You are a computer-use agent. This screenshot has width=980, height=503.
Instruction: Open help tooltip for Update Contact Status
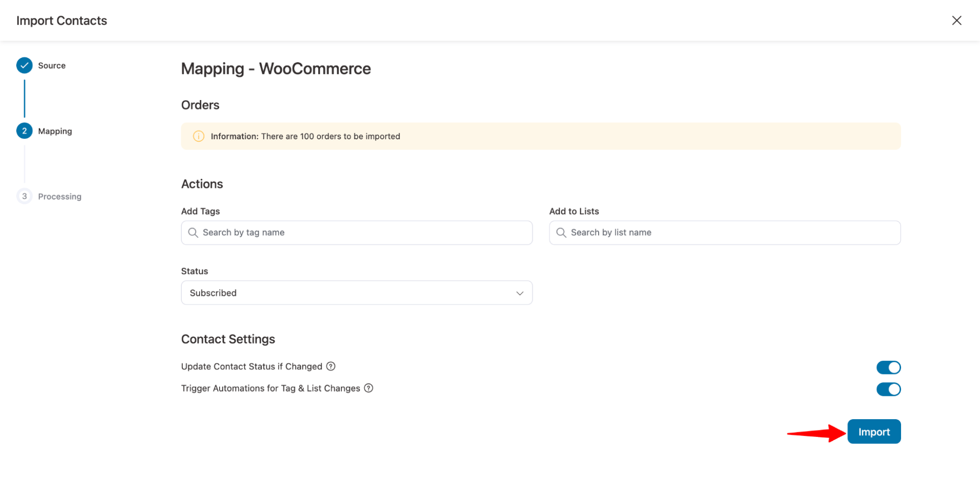[330, 366]
